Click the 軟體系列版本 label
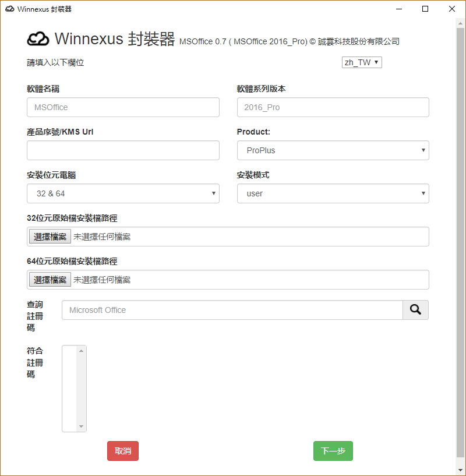 click(261, 89)
